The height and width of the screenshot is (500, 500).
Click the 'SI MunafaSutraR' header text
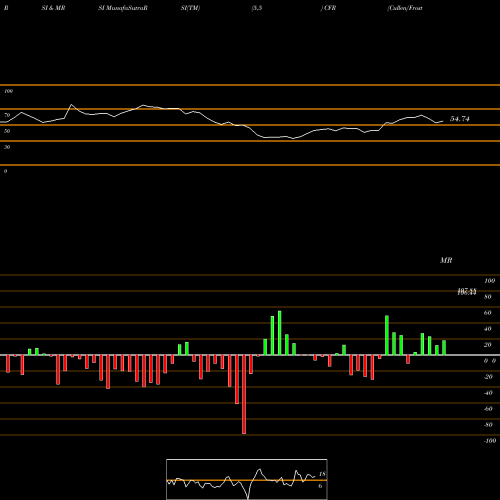click(x=123, y=8)
